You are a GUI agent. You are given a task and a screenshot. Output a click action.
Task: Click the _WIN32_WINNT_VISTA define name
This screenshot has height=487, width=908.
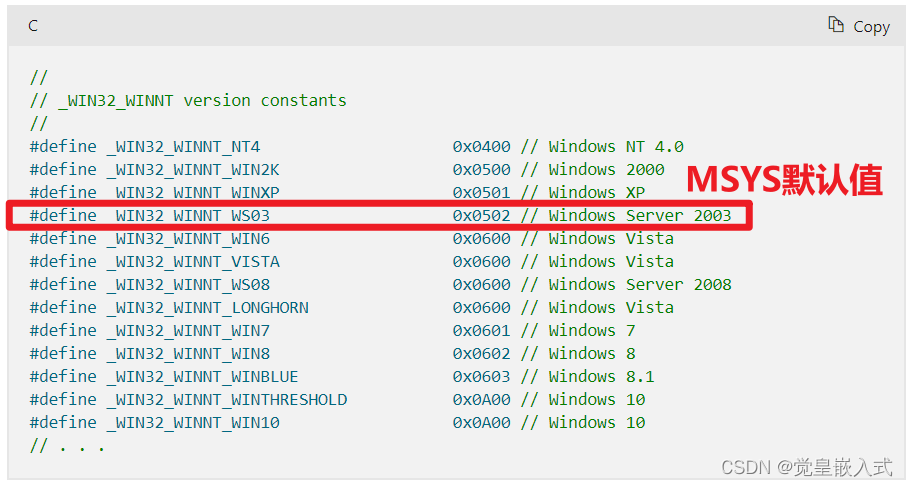(193, 262)
